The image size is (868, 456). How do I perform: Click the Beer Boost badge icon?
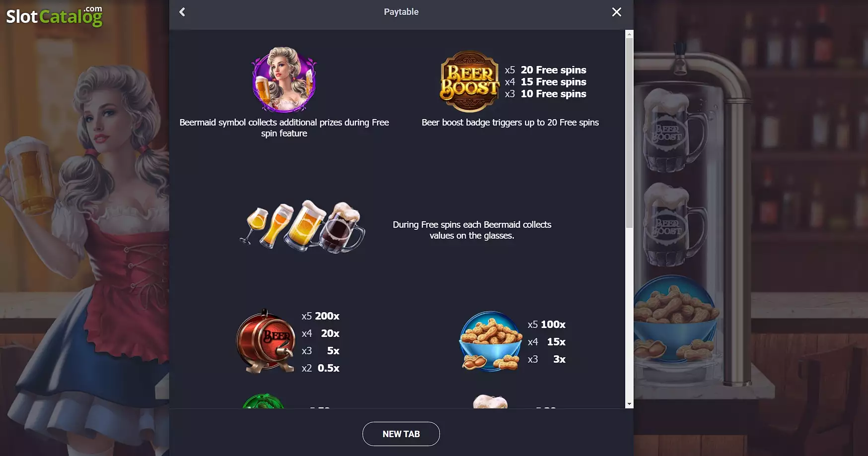(x=469, y=82)
